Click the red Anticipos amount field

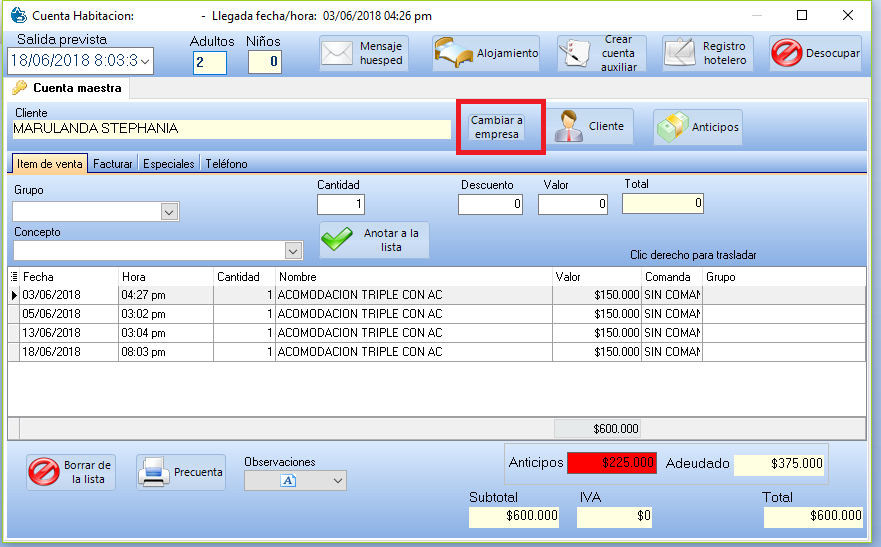(610, 463)
